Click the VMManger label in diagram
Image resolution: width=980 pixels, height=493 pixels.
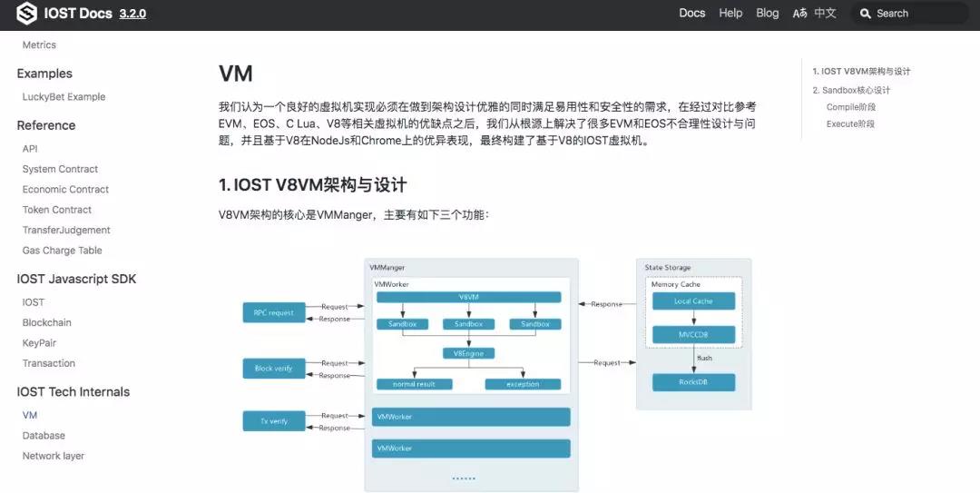click(x=387, y=268)
